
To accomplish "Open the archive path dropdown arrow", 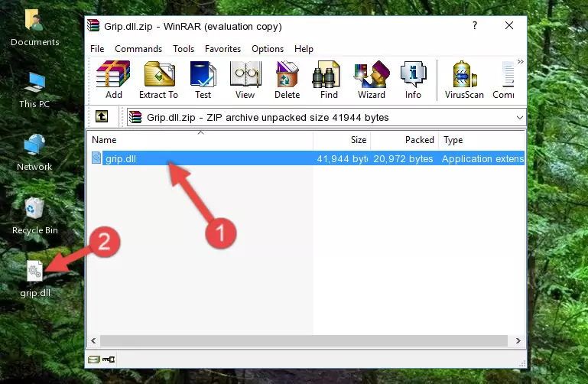I will click(519, 117).
